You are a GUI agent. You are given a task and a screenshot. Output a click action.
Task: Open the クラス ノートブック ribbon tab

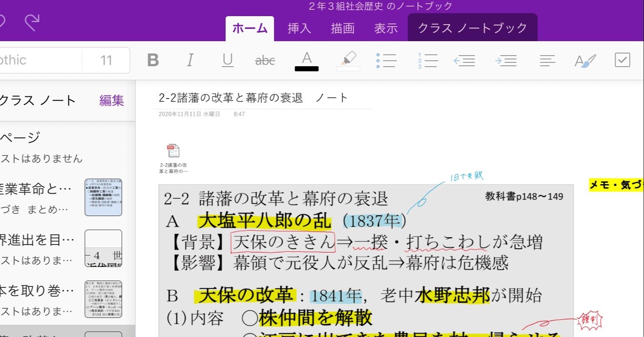pos(472,27)
